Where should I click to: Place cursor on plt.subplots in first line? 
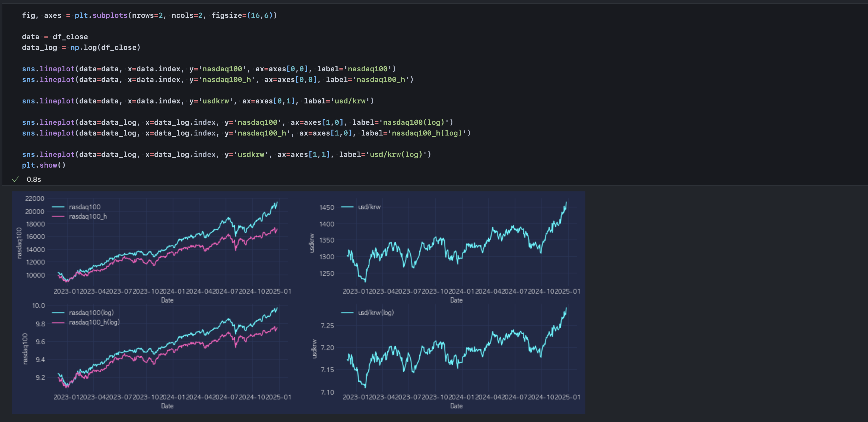pyautogui.click(x=101, y=15)
